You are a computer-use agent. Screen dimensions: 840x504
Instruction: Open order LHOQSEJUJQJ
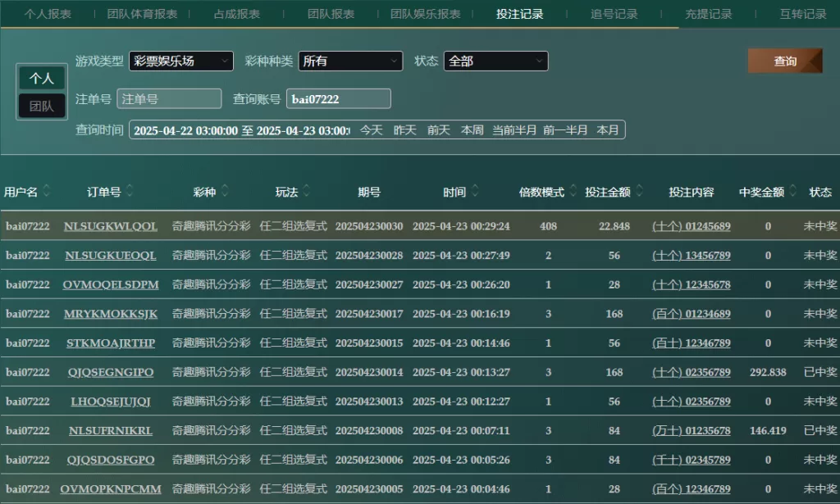111,402
